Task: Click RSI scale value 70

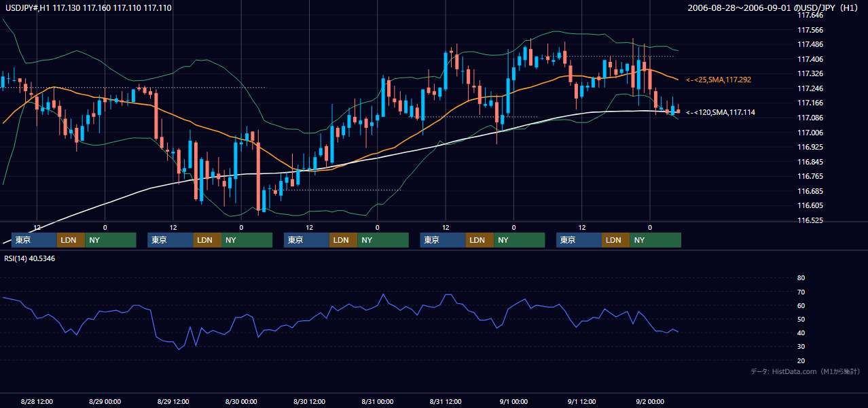Action: tap(801, 292)
